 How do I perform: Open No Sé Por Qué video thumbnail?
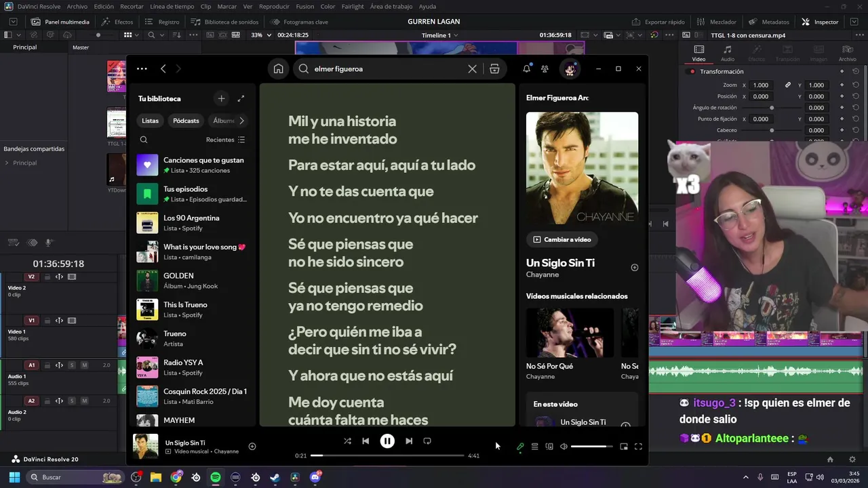[x=570, y=333]
